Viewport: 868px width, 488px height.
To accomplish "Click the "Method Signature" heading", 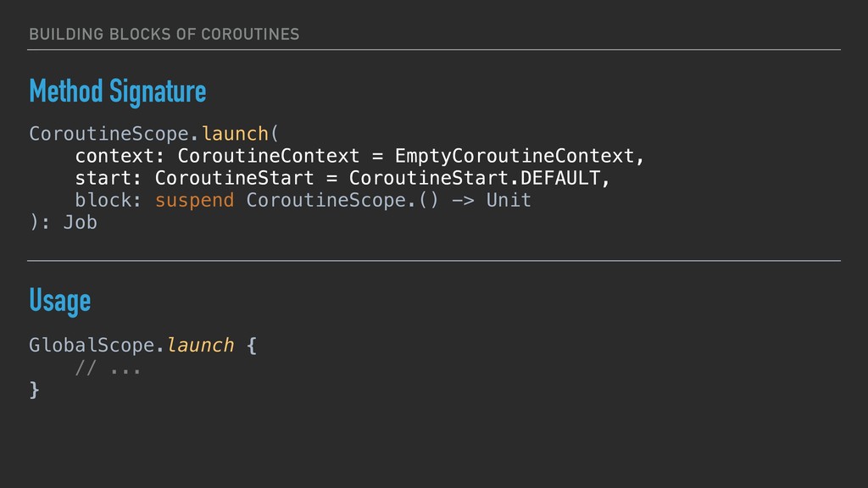I will tap(117, 91).
